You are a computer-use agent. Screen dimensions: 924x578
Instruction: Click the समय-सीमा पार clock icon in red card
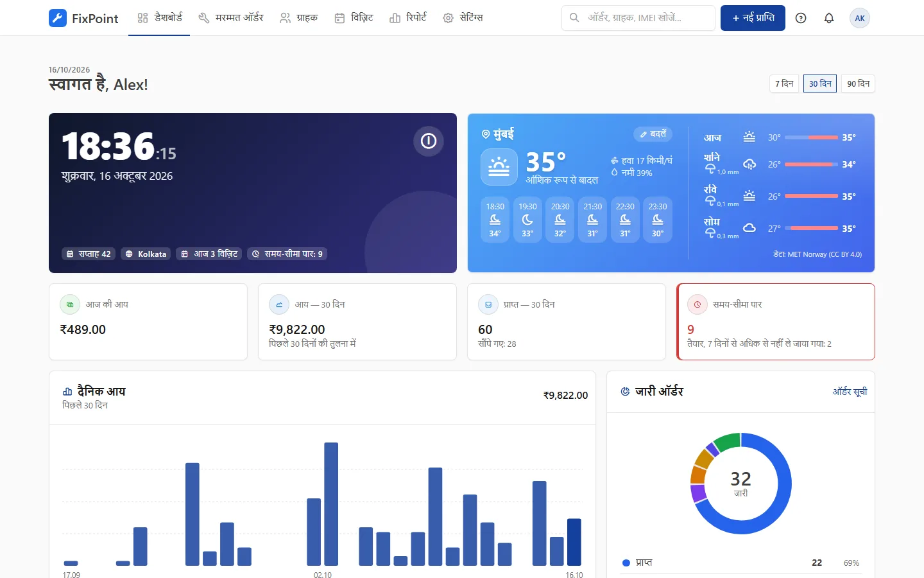[697, 304]
